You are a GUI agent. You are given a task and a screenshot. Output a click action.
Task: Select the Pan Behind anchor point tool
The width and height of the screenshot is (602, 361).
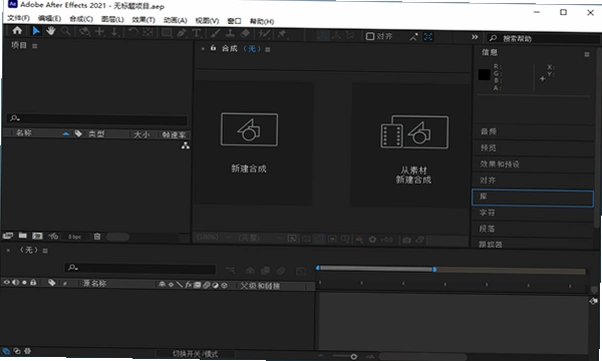[x=148, y=32]
